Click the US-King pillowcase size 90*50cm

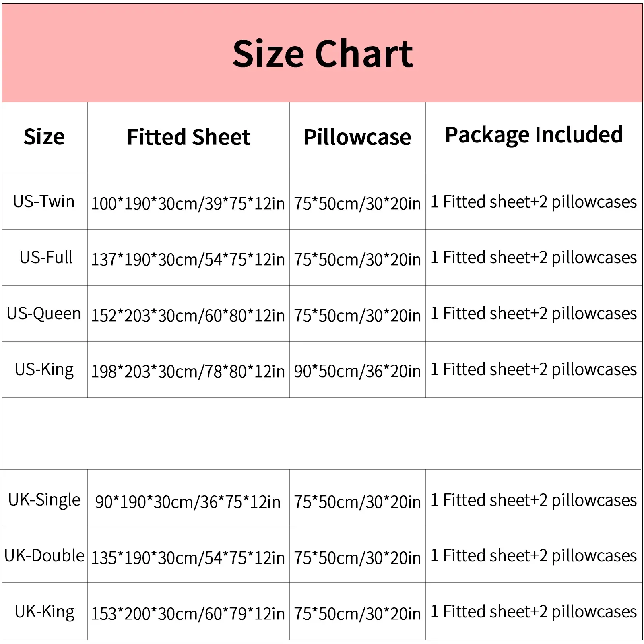pyautogui.click(x=357, y=371)
